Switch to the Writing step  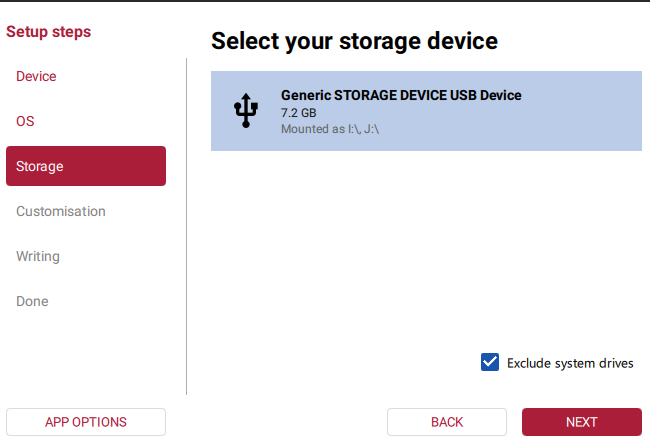click(x=38, y=256)
